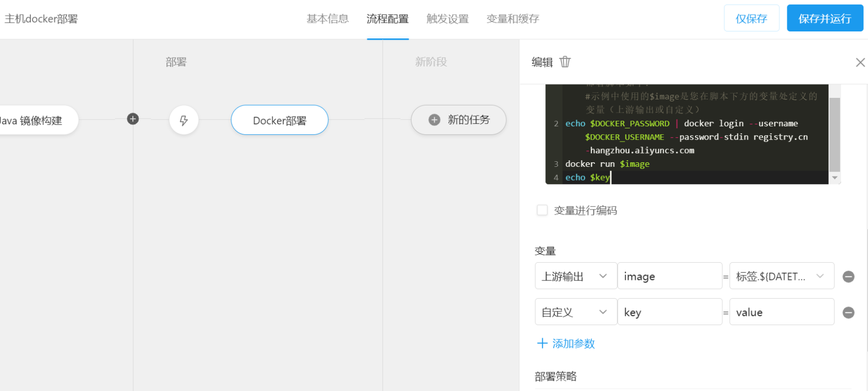Click the image variable name field

pos(670,276)
